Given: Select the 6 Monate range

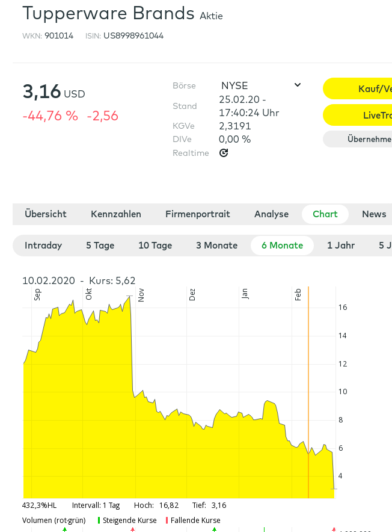Looking at the screenshot, I should (282, 246).
